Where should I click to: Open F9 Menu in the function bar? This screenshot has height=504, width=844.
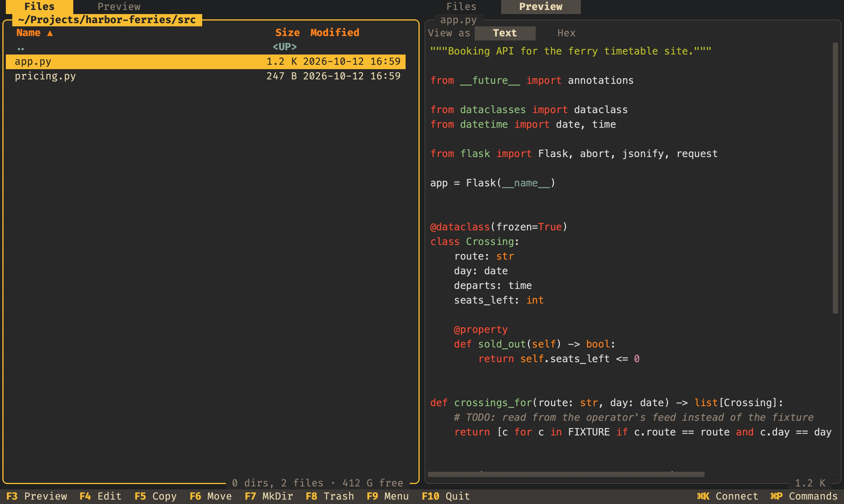pyautogui.click(x=387, y=496)
